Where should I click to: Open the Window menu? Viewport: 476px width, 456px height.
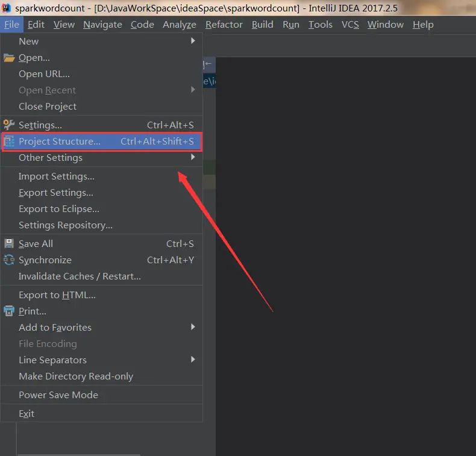pyautogui.click(x=386, y=24)
